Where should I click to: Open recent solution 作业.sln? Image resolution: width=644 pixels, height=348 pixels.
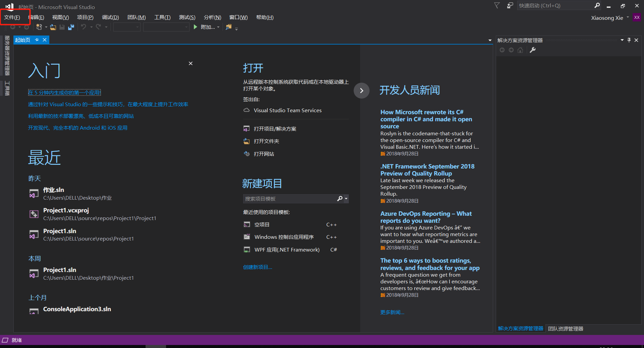click(x=54, y=190)
